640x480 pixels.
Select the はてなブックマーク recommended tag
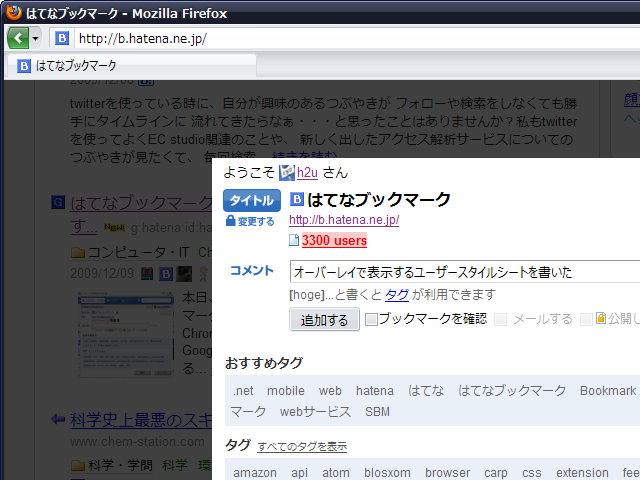pyautogui.click(x=512, y=391)
